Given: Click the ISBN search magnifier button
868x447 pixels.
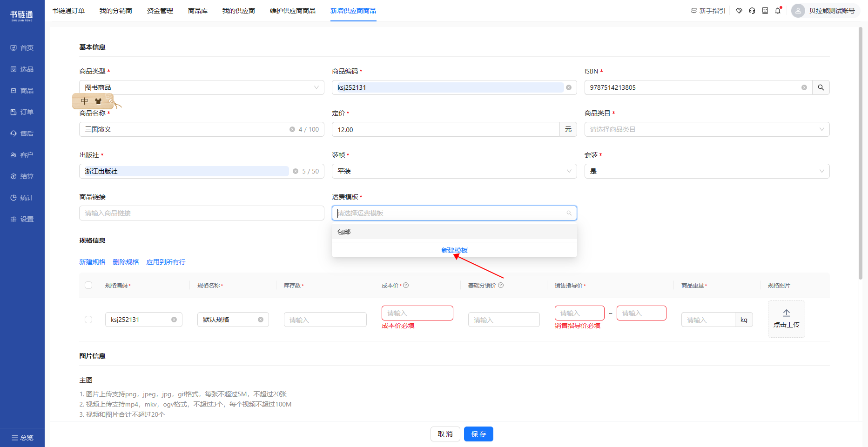Looking at the screenshot, I should click(x=821, y=87).
